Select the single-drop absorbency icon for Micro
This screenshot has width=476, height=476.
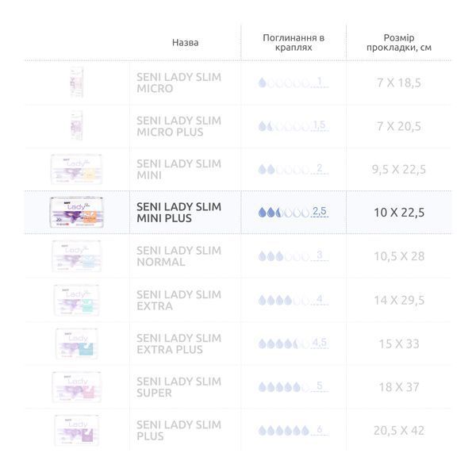pos(294,83)
